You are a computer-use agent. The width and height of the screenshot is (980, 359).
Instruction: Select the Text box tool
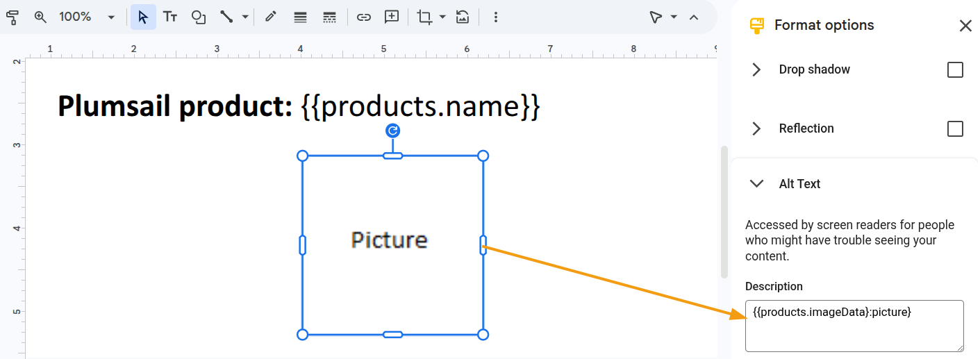pyautogui.click(x=170, y=17)
